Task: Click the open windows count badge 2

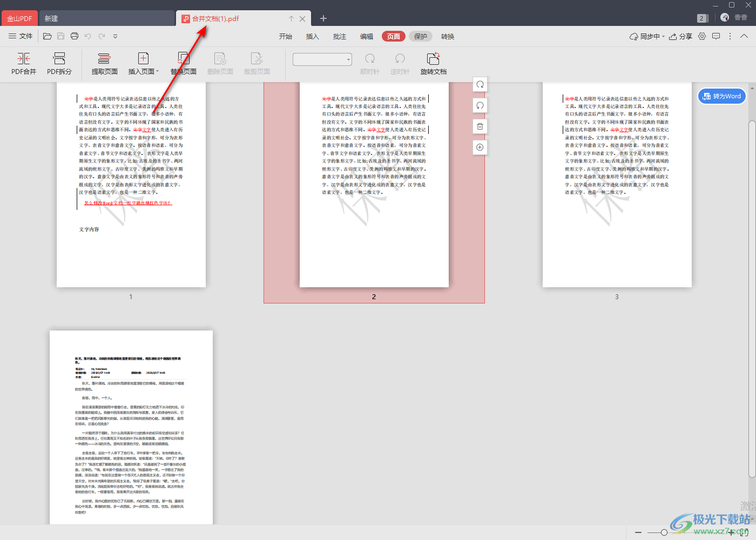Action: [x=702, y=18]
